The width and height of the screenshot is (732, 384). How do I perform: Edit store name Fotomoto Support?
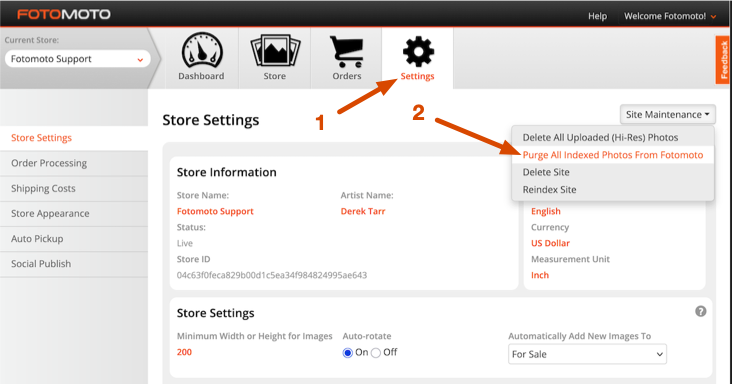[215, 211]
